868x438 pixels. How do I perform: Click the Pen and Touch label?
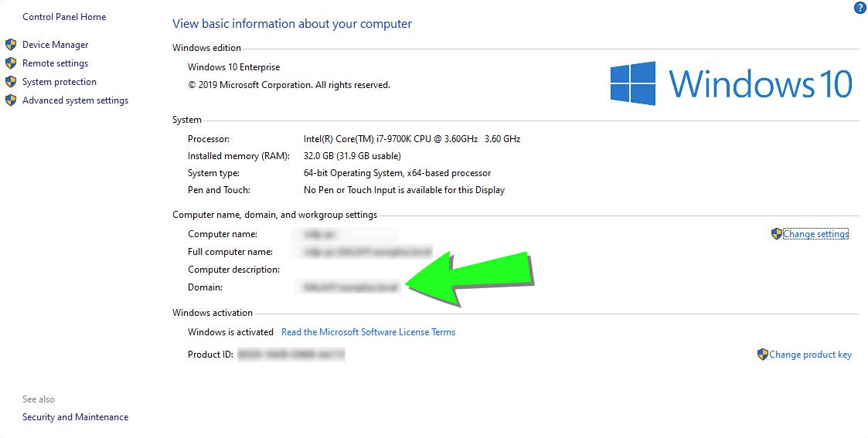pos(219,190)
